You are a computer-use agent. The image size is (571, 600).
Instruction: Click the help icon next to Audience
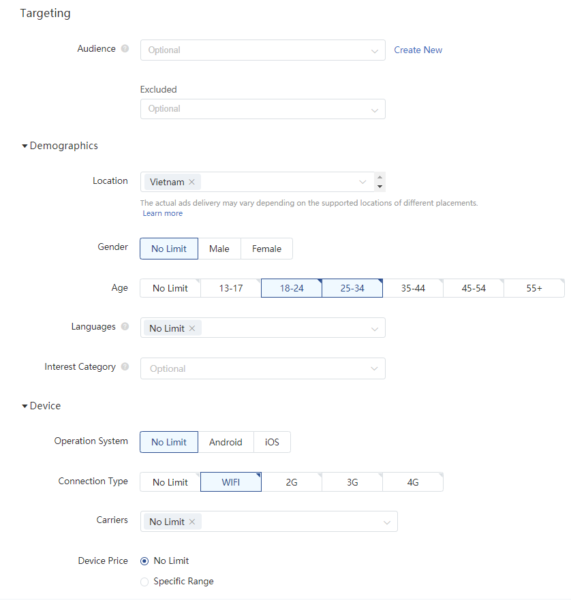(x=125, y=49)
